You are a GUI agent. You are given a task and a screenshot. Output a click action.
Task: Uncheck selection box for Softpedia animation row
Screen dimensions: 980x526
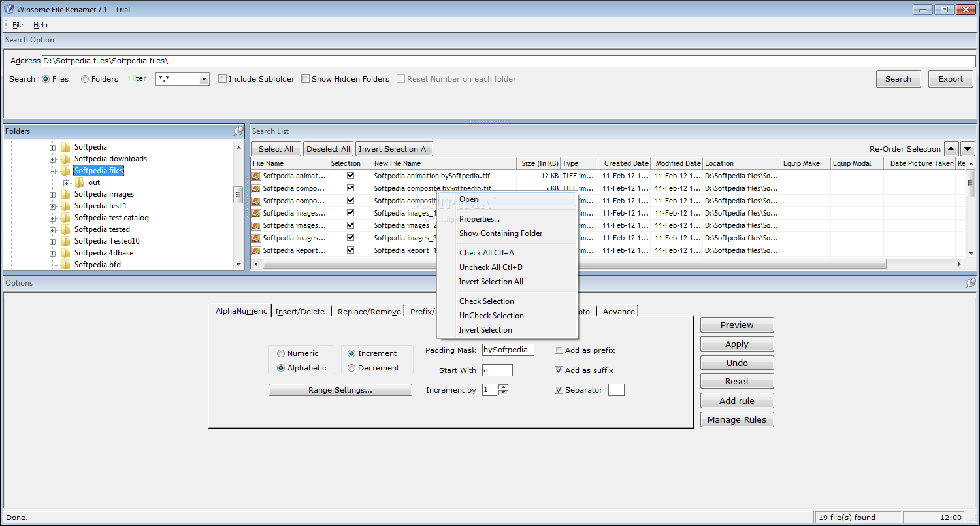(350, 176)
